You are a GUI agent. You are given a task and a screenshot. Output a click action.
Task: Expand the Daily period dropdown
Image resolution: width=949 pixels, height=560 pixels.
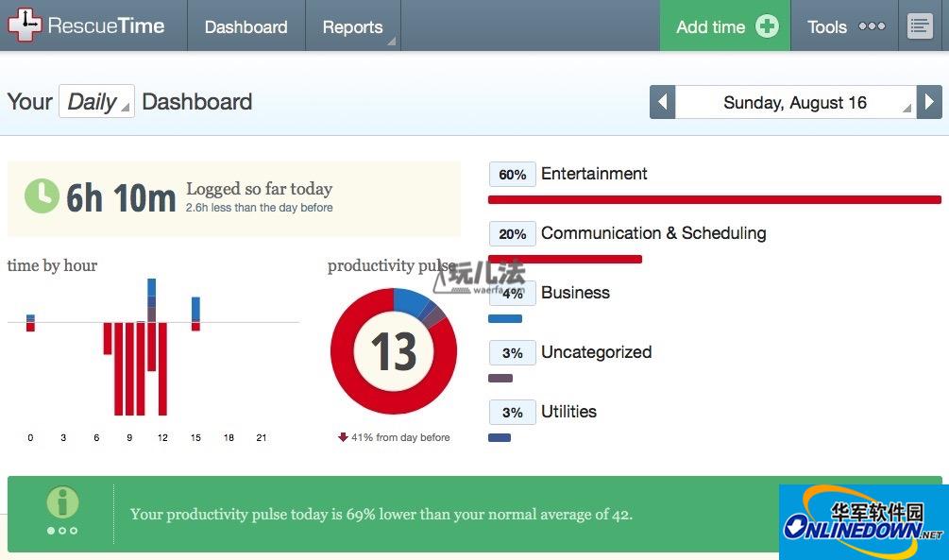(96, 101)
